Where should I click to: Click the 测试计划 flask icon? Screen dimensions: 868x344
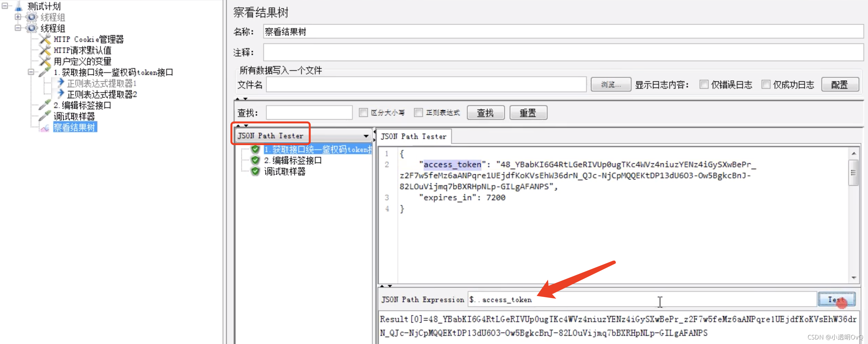point(19,6)
